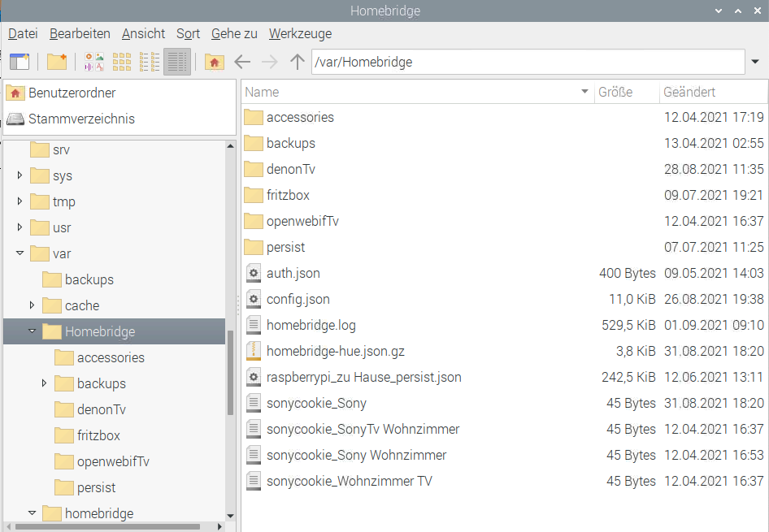Collapse the lowercase homebridge tree folder
This screenshot has width=769, height=532.
(x=32, y=513)
